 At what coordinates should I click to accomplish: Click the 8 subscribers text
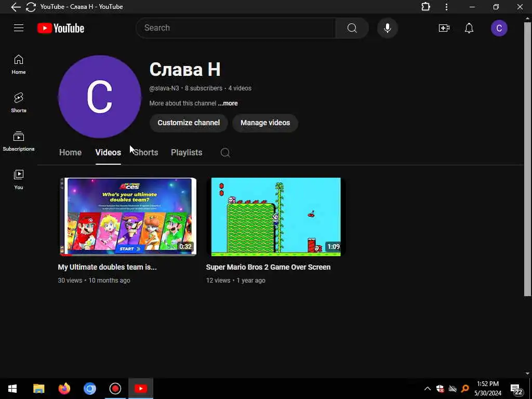pyautogui.click(x=204, y=88)
